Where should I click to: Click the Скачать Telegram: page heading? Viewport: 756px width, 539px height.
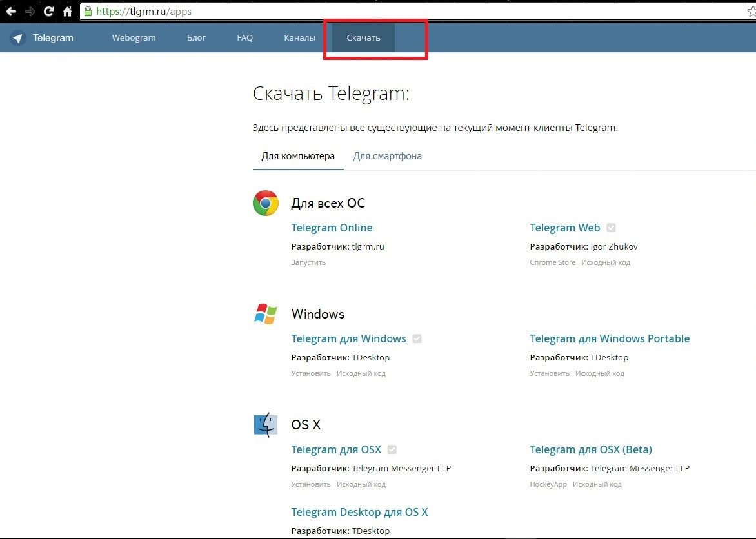click(331, 93)
